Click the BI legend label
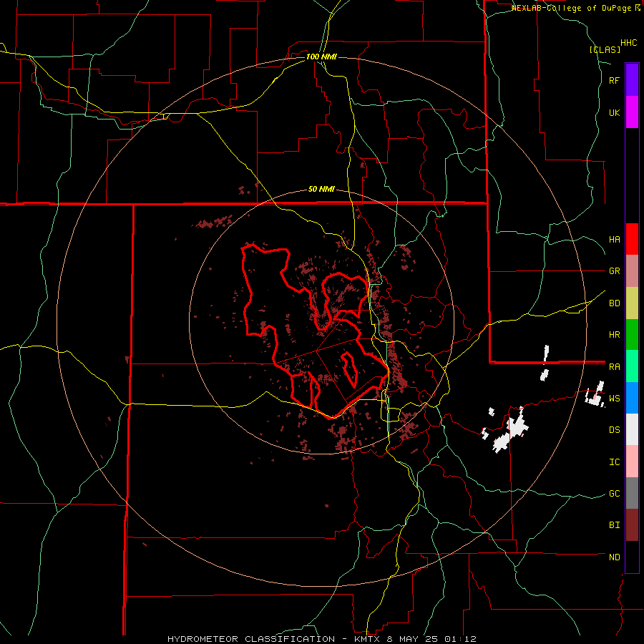This screenshot has height=644, width=644. (x=614, y=525)
